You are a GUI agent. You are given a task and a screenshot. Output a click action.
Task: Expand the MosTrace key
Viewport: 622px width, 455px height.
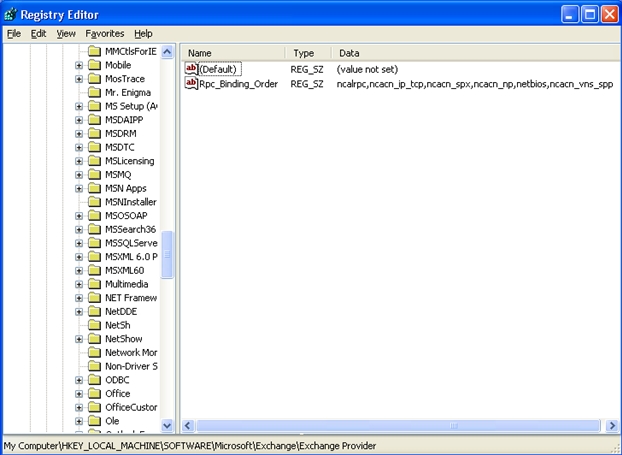(x=79, y=79)
